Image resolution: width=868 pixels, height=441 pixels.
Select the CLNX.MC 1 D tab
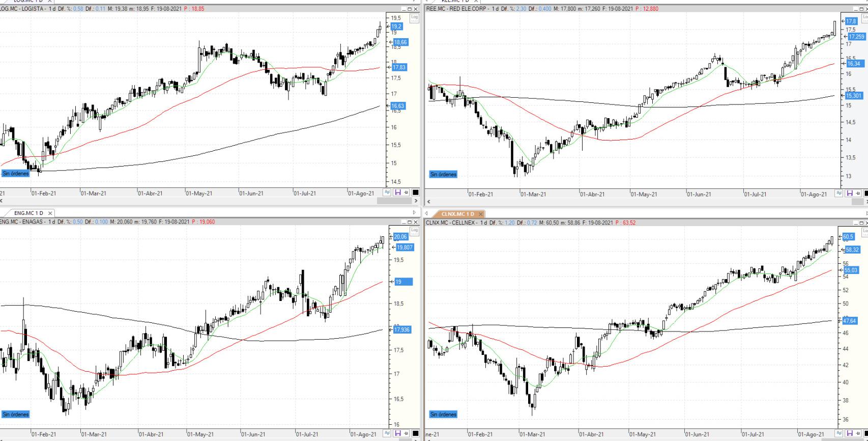click(x=457, y=214)
